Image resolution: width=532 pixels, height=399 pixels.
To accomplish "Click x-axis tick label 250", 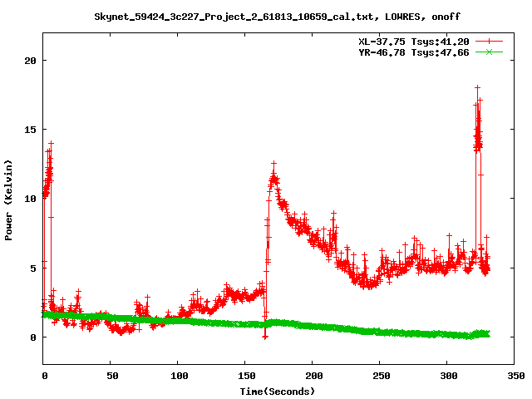I will [381, 376].
